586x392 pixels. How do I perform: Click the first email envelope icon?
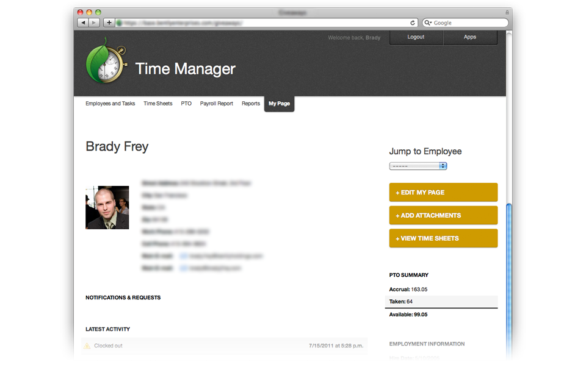click(183, 257)
